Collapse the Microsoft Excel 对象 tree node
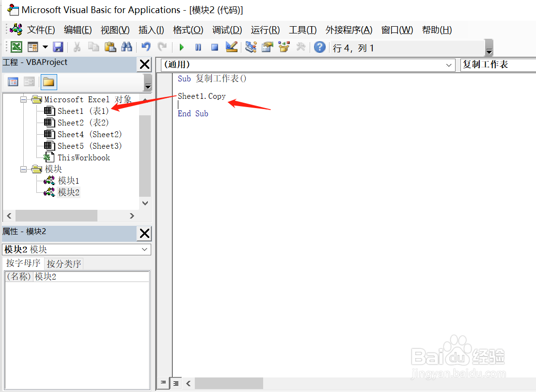 click(23, 99)
